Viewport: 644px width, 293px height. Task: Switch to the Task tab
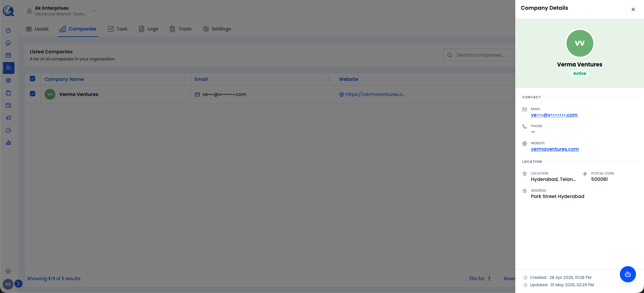coord(118,29)
